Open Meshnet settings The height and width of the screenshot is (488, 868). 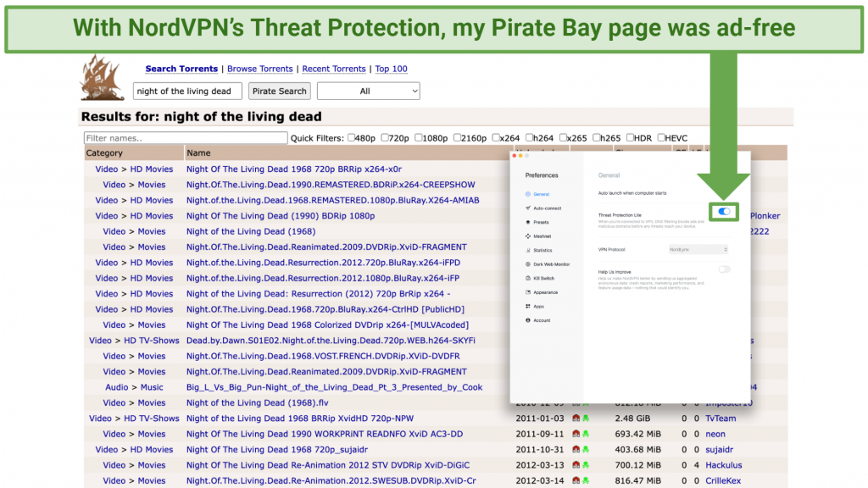[x=541, y=236]
